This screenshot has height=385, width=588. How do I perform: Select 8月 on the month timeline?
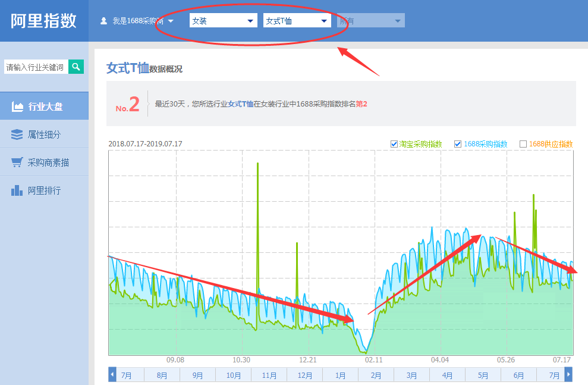tap(162, 375)
